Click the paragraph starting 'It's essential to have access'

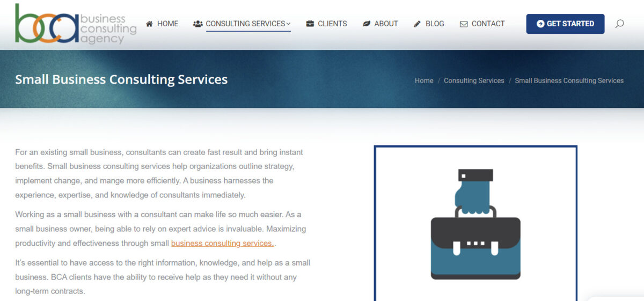tap(163, 277)
